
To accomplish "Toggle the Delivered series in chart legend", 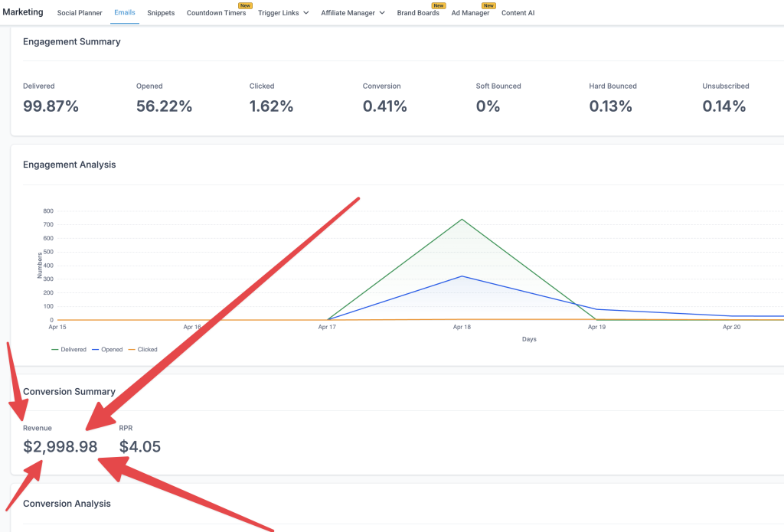I will [69, 350].
